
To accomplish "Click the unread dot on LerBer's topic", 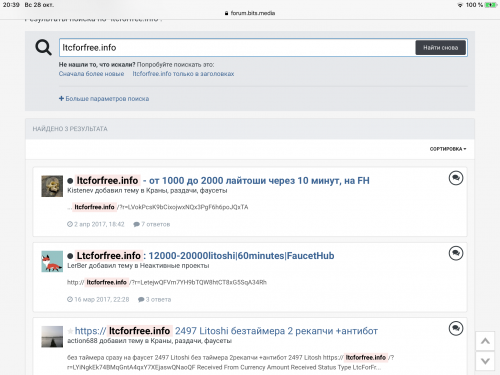I will tap(70, 256).
